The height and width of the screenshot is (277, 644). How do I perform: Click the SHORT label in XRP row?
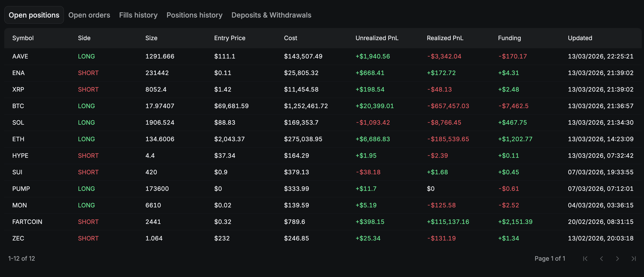coord(88,89)
